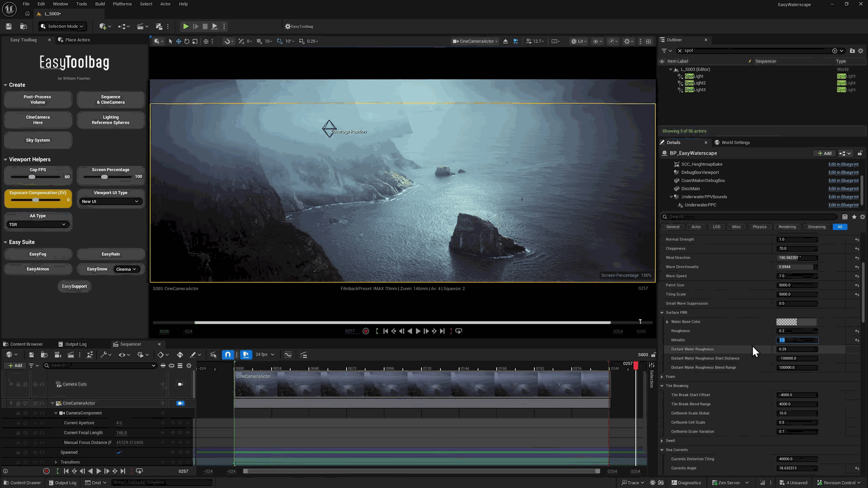The width and height of the screenshot is (868, 488).
Task: Clear the Outliner search text
Action: click(x=680, y=50)
